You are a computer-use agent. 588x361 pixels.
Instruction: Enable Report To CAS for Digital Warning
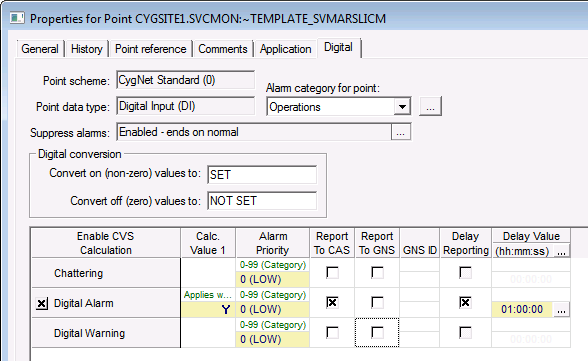[x=332, y=333]
